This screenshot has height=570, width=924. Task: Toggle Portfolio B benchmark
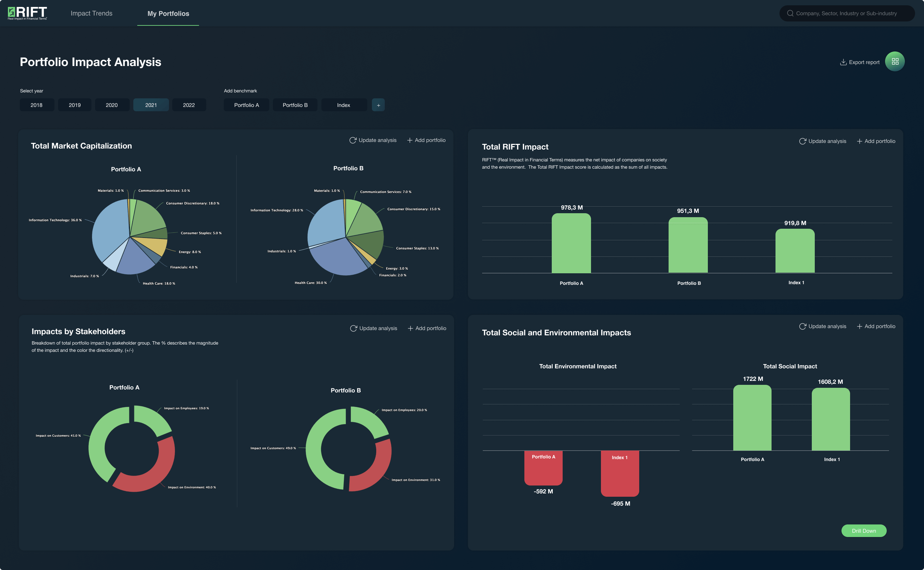pos(295,105)
